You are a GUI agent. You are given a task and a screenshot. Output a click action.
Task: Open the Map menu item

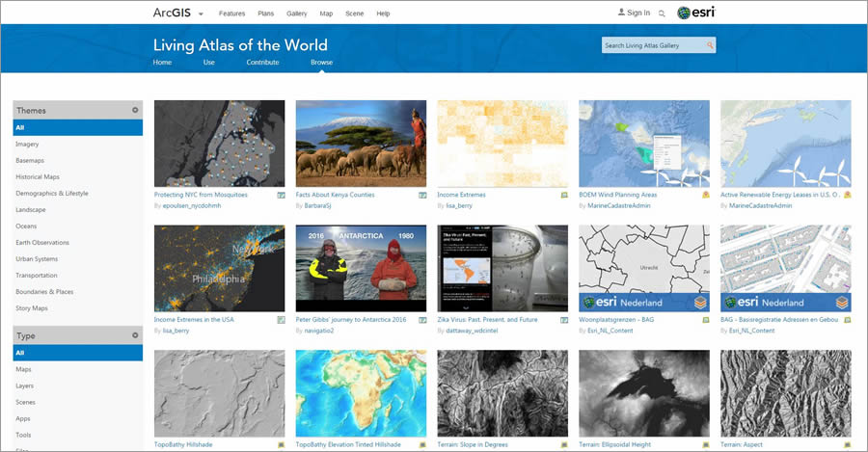(326, 13)
